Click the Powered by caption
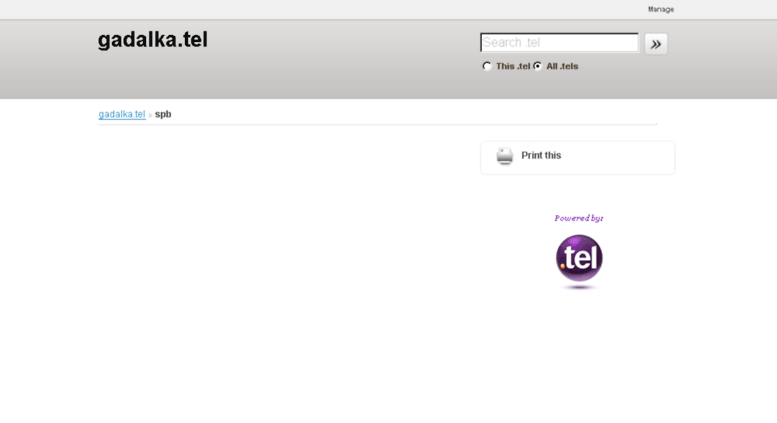The height and width of the screenshot is (423, 777). click(x=579, y=218)
